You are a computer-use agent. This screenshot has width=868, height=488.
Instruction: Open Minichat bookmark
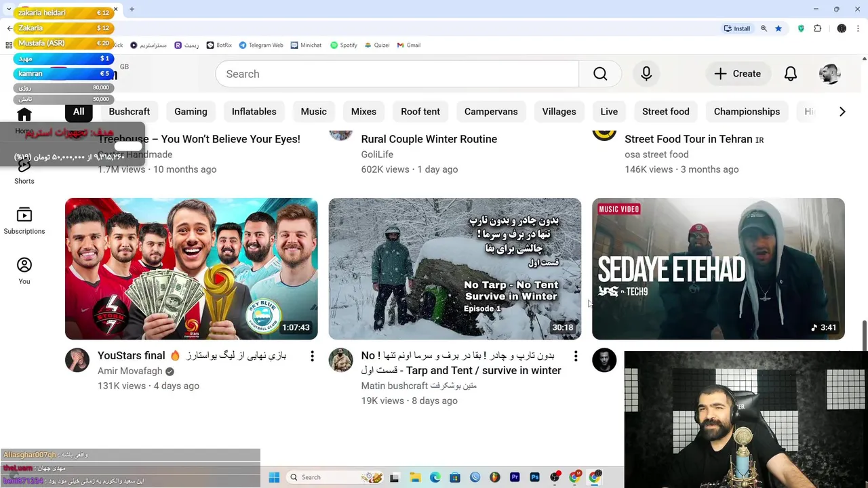click(x=306, y=45)
